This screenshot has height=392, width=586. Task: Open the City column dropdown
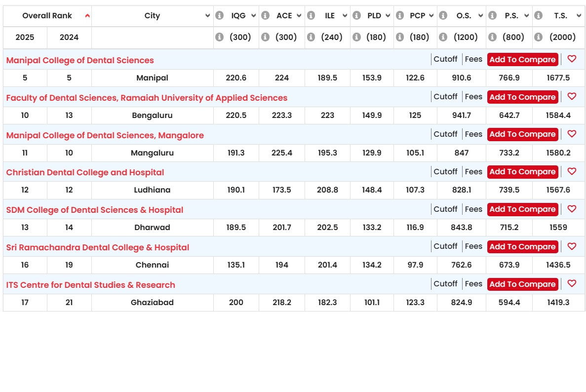[x=207, y=16]
